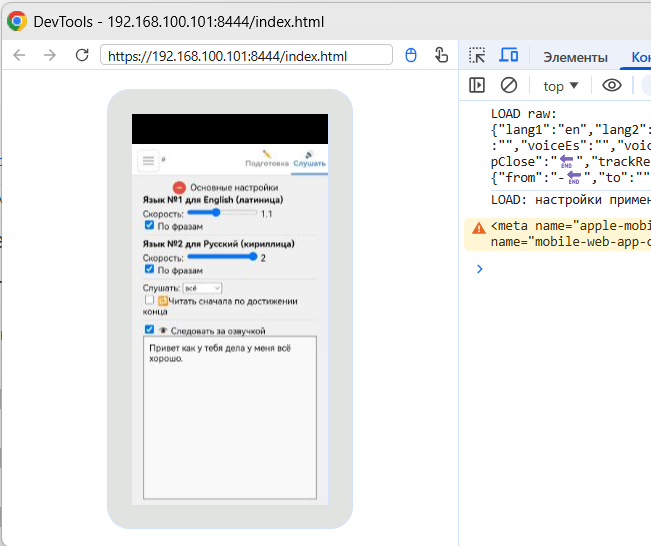The height and width of the screenshot is (546, 651).
Task: Click the inspect element selector icon
Action: 477,56
